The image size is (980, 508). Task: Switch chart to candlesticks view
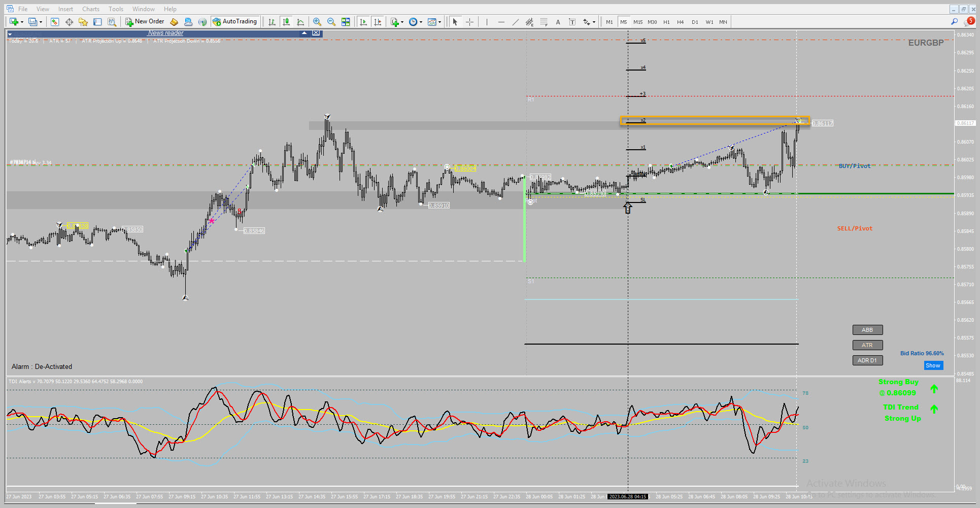[x=286, y=22]
